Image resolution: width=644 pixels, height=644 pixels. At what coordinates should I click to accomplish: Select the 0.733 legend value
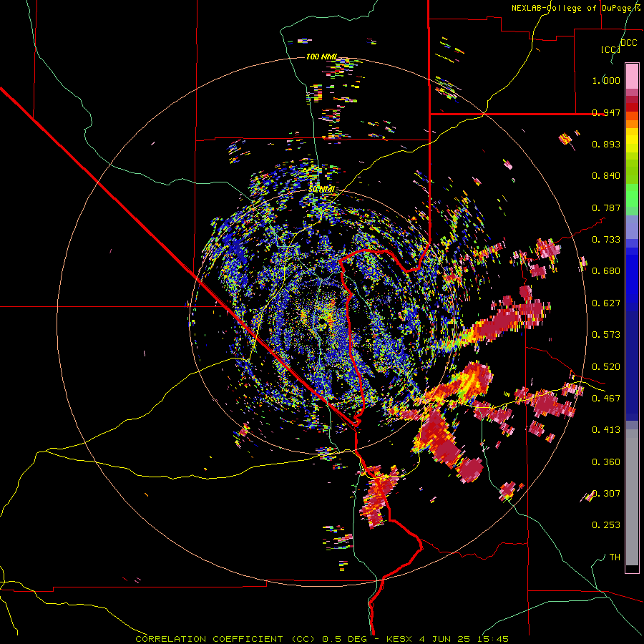[x=606, y=240]
